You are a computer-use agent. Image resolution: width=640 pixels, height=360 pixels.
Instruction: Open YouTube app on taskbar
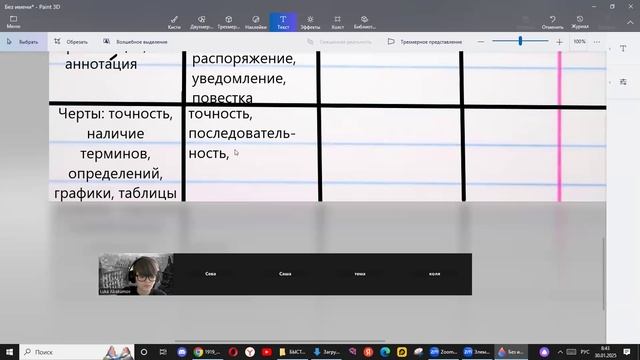click(267, 352)
